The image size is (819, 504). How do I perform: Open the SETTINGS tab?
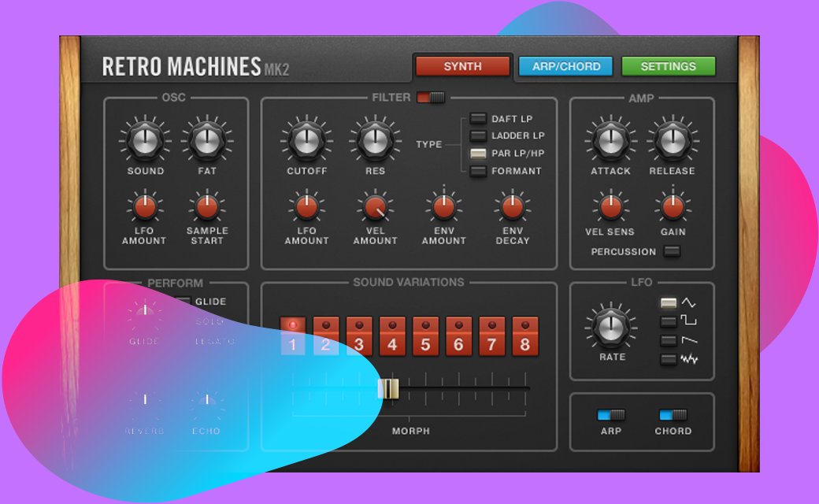(668, 66)
